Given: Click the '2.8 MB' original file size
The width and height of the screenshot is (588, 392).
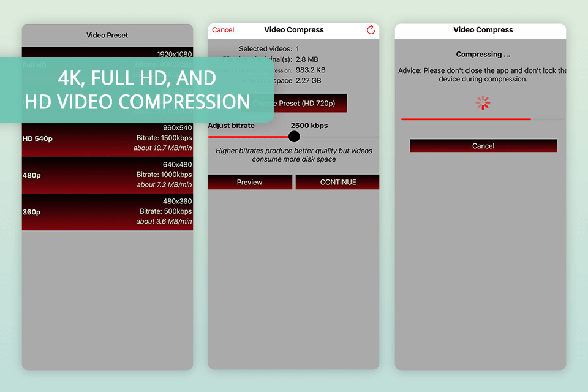Looking at the screenshot, I should point(307,59).
